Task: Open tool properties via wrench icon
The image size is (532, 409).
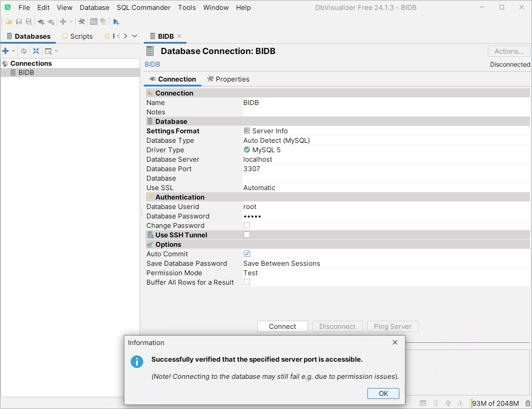Action: (82, 22)
